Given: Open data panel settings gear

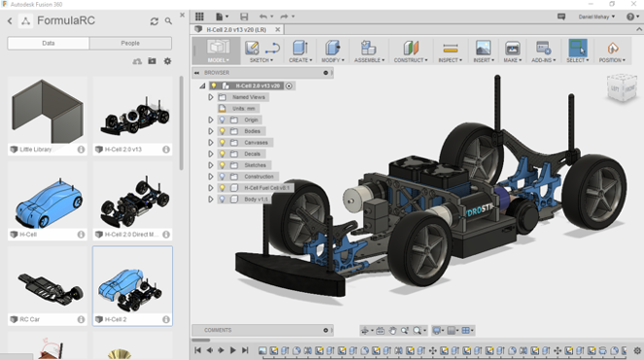Looking at the screenshot, I should point(167,61).
